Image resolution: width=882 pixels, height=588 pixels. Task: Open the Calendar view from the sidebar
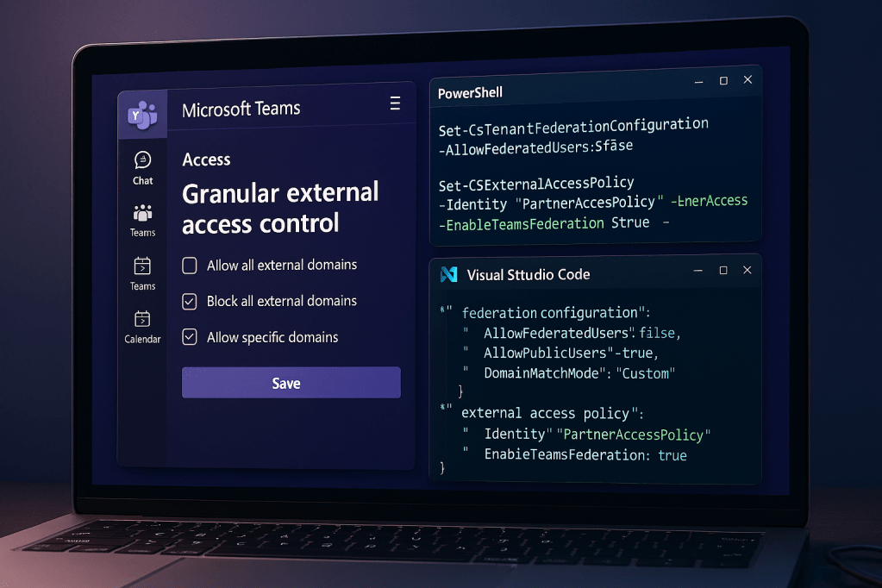141,326
